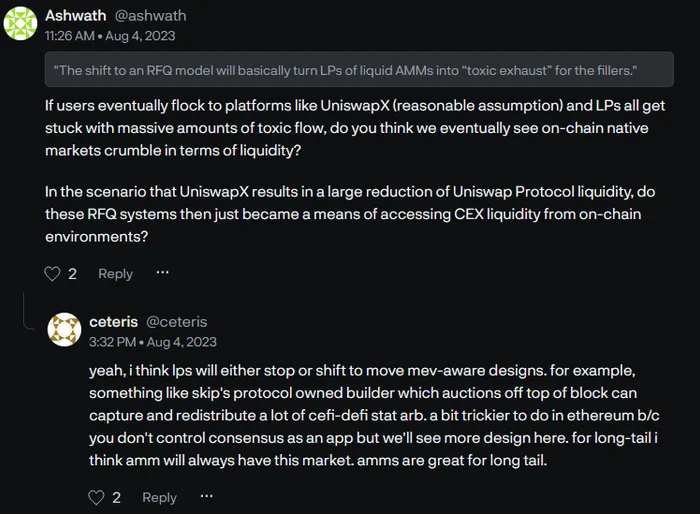
Task: Open ceteris's gold profile avatar
Action: (64, 330)
